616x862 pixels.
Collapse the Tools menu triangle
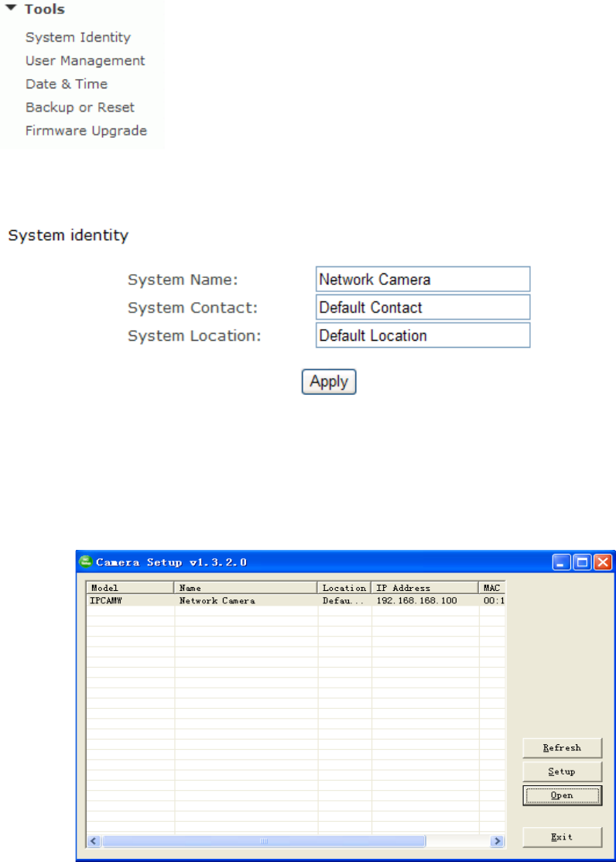[x=11, y=9]
